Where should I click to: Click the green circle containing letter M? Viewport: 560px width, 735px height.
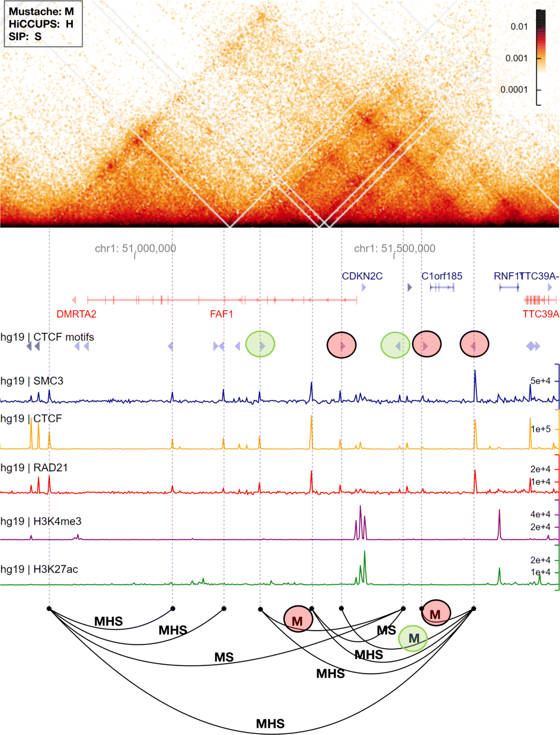click(412, 638)
